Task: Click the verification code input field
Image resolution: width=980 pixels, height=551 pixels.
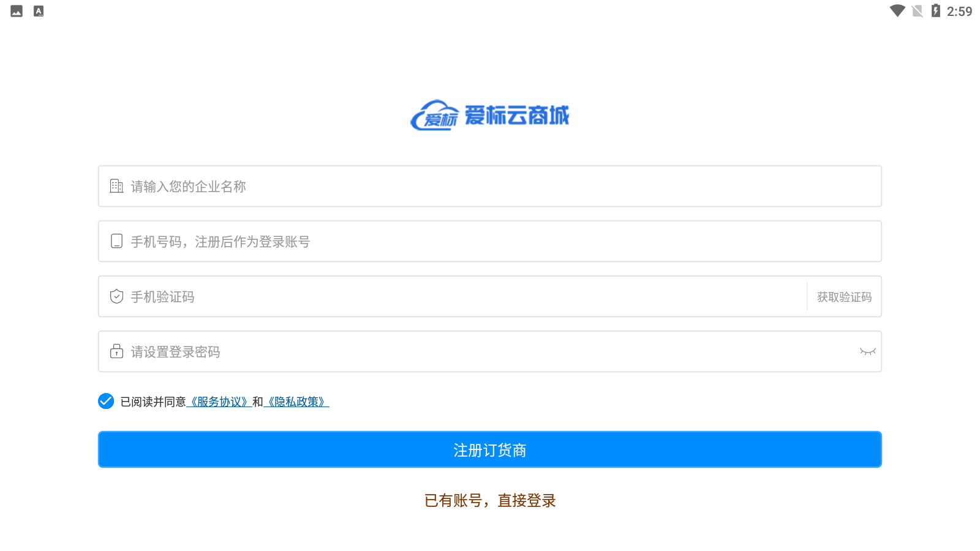Action: [429, 296]
